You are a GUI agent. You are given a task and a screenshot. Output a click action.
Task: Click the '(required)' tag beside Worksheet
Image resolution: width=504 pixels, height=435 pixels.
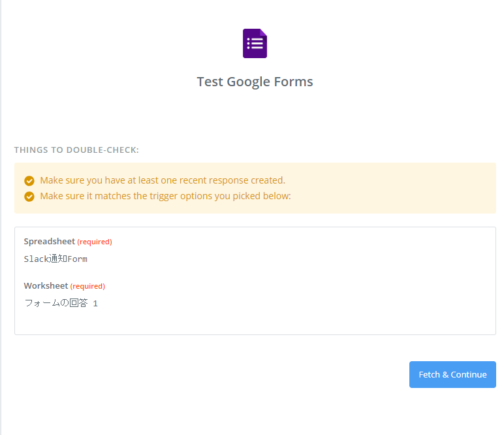click(87, 286)
